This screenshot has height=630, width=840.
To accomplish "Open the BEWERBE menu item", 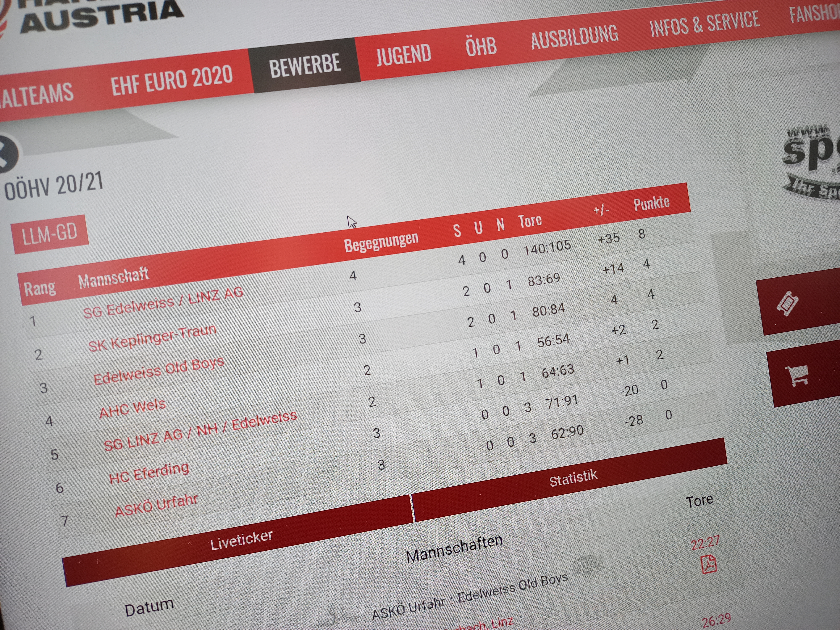I will pos(304,66).
